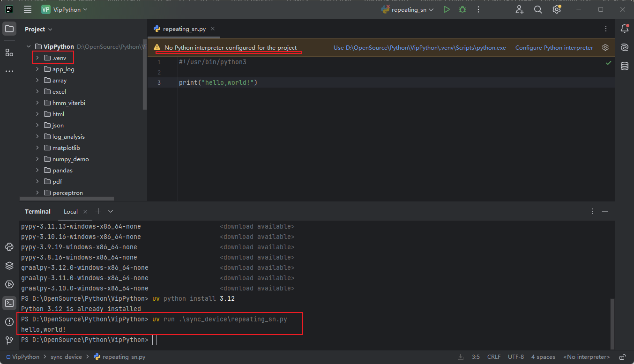Open the Git version control tool window
The width and height of the screenshot is (634, 364).
[9, 341]
